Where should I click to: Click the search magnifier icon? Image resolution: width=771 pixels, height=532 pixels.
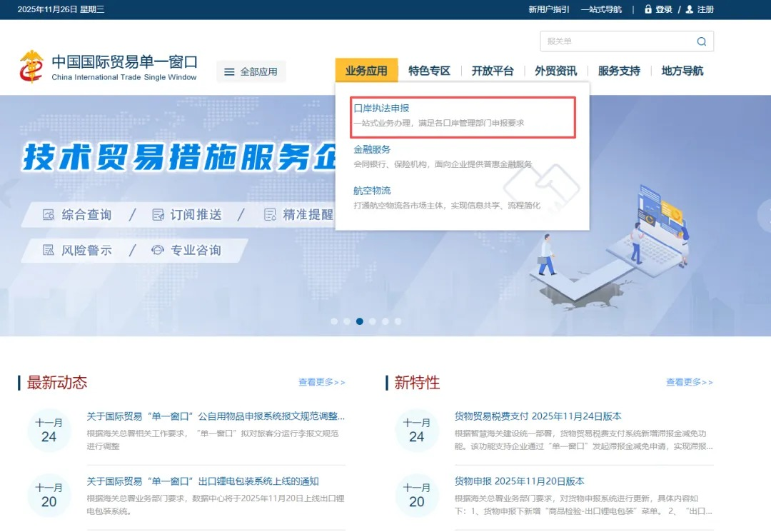[701, 41]
